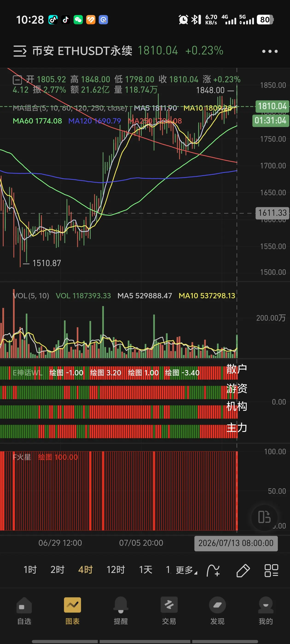Go to 提醒 alerts tab

121,611
